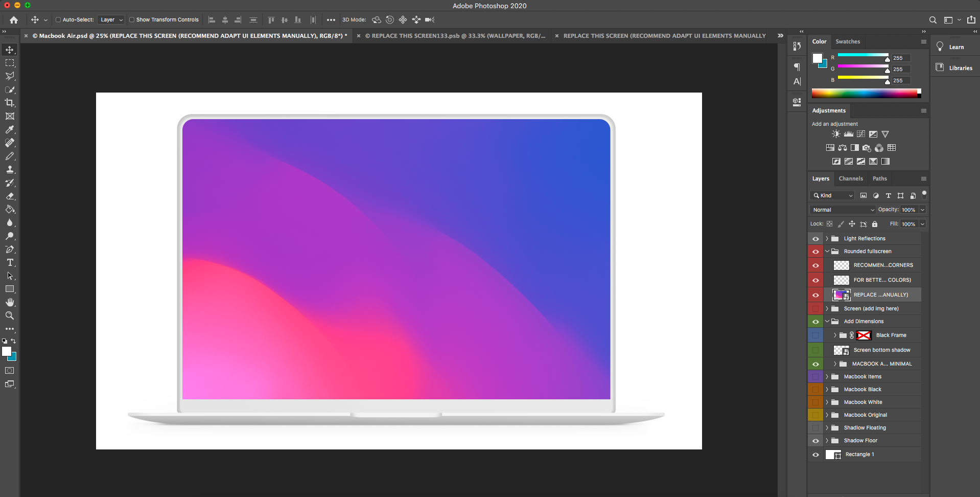The image size is (980, 497).
Task: Switch to the Swatches tab
Action: point(848,41)
